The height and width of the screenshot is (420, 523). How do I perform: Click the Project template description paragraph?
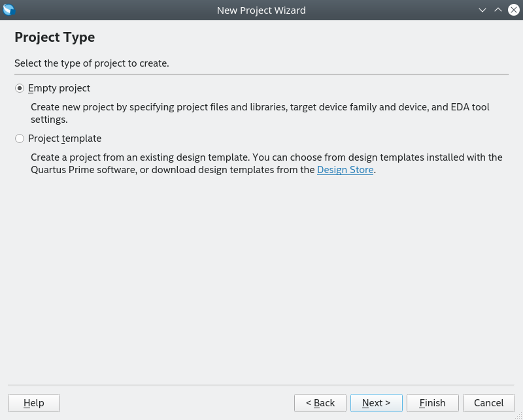267,163
